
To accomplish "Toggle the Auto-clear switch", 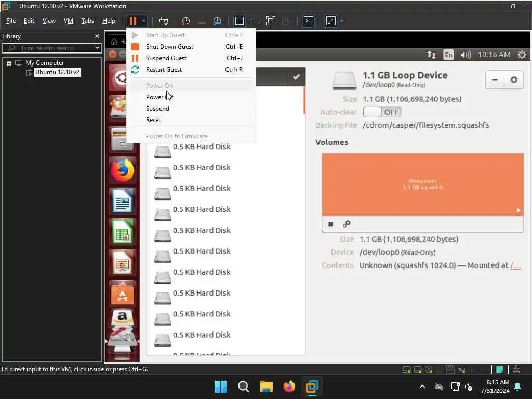I will (x=382, y=112).
